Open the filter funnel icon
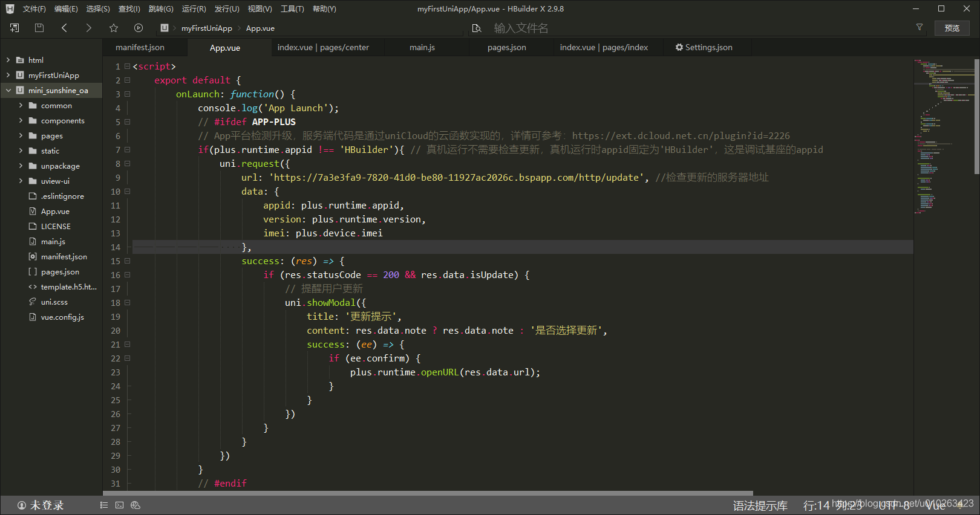Image resolution: width=980 pixels, height=515 pixels. point(920,27)
